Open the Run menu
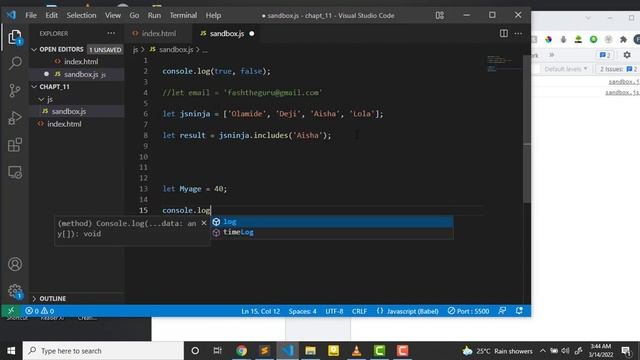The width and height of the screenshot is (640, 360). [x=154, y=16]
